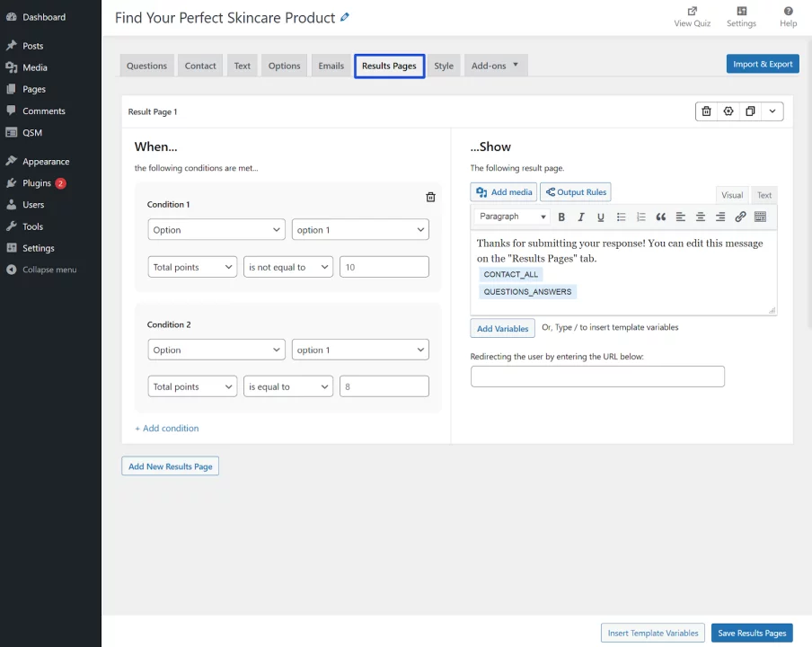
Task: Switch to the Style tab
Action: [444, 66]
